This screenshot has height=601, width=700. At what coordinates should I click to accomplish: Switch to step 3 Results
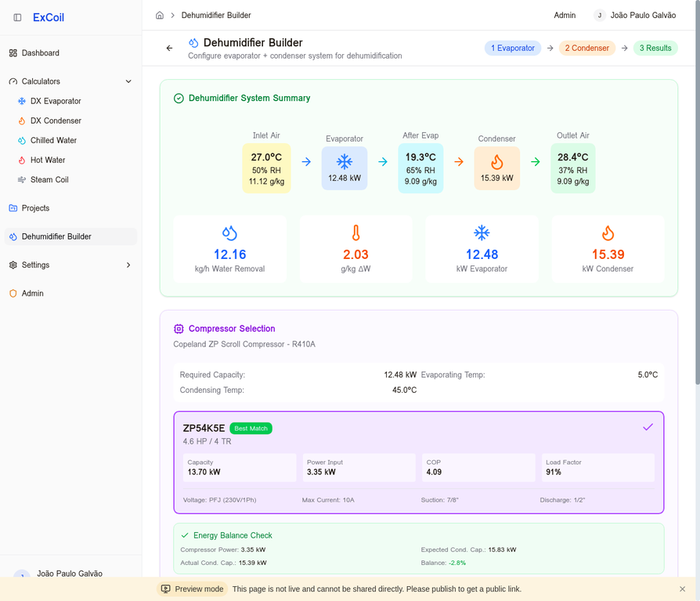655,49
